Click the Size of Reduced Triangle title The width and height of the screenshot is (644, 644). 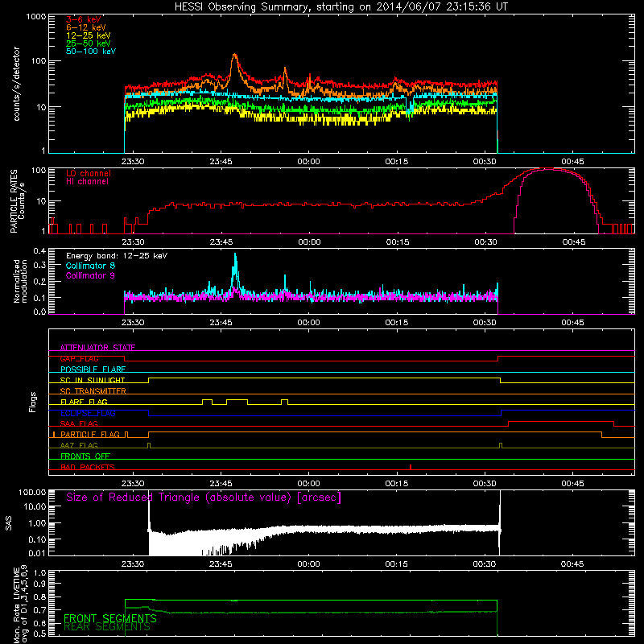[x=204, y=497]
